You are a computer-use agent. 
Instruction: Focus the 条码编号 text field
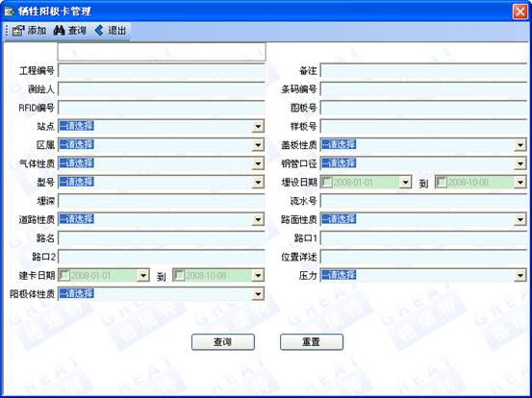point(423,89)
